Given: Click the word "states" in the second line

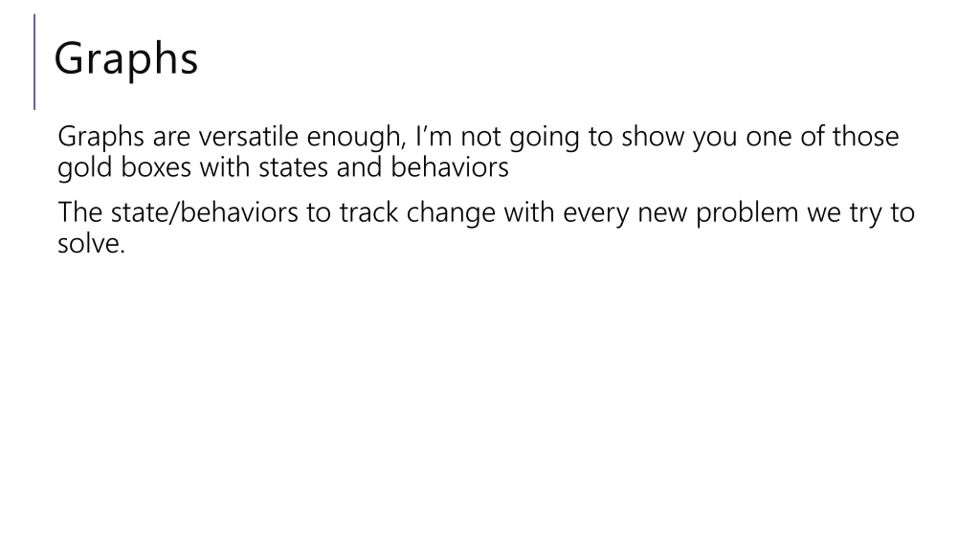Looking at the screenshot, I should click(293, 167).
